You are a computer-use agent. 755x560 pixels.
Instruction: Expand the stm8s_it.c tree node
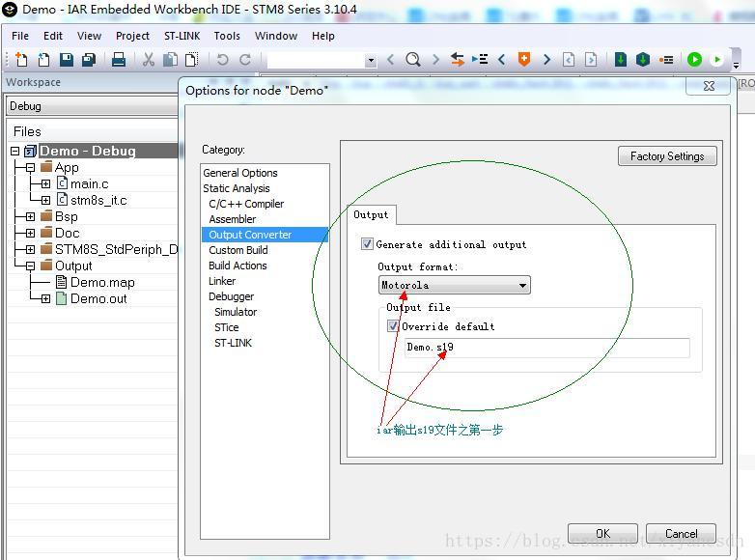(45, 200)
